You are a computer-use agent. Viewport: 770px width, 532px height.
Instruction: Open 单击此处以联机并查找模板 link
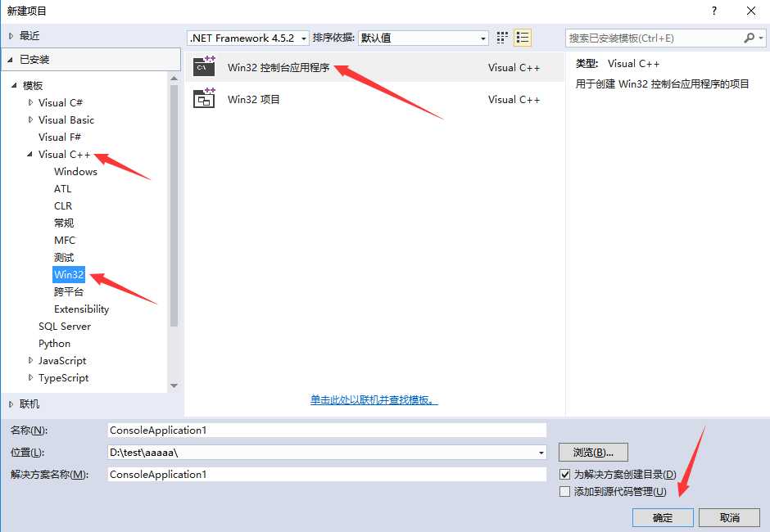(x=374, y=400)
